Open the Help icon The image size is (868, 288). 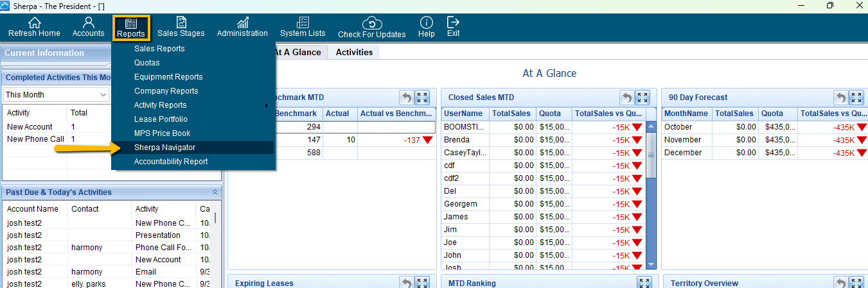426,23
